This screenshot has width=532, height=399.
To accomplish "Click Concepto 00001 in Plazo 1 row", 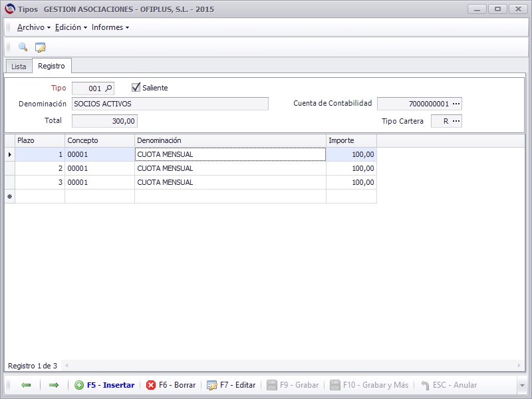I will tap(100, 154).
